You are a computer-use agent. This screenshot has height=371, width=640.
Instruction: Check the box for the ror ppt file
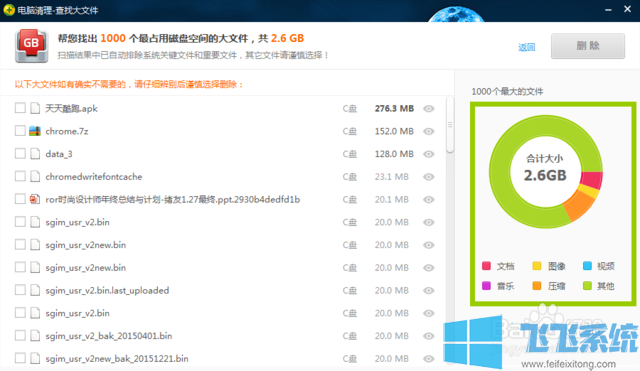coord(20,199)
